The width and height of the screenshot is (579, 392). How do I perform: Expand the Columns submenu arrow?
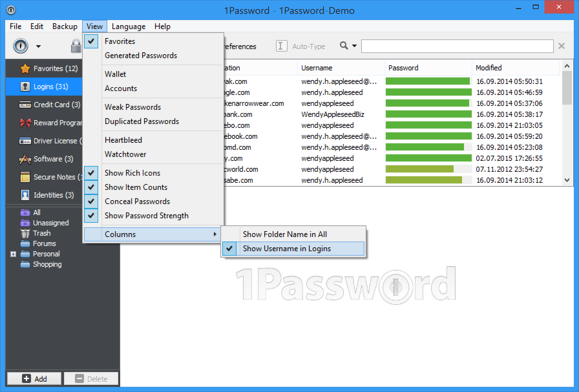[x=215, y=234]
